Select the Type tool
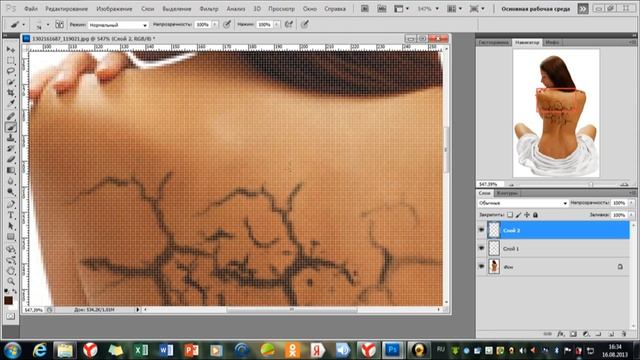 (11, 215)
